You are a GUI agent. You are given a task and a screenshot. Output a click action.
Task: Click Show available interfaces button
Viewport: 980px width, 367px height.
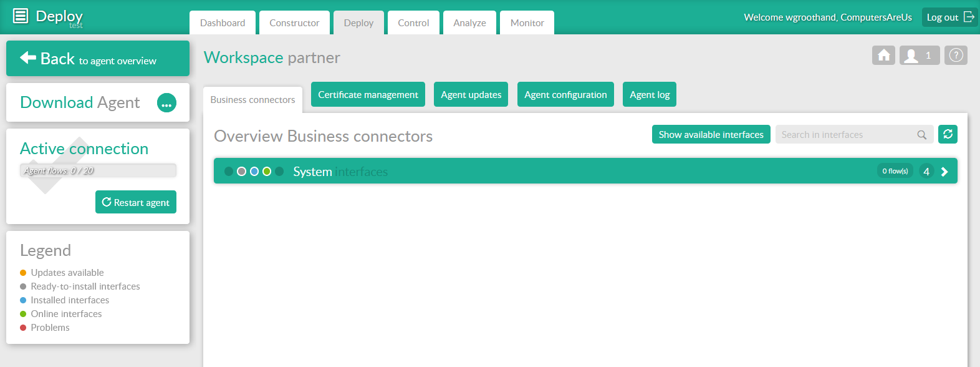(x=711, y=135)
